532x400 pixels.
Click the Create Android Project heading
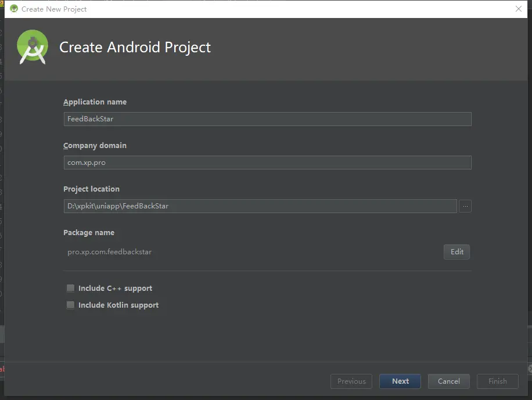tap(135, 47)
